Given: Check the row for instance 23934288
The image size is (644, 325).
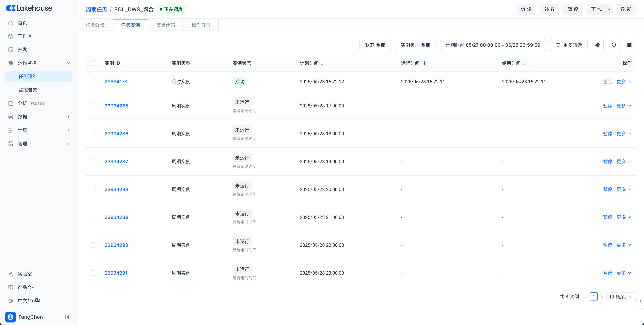Looking at the screenshot, I should coord(93,189).
